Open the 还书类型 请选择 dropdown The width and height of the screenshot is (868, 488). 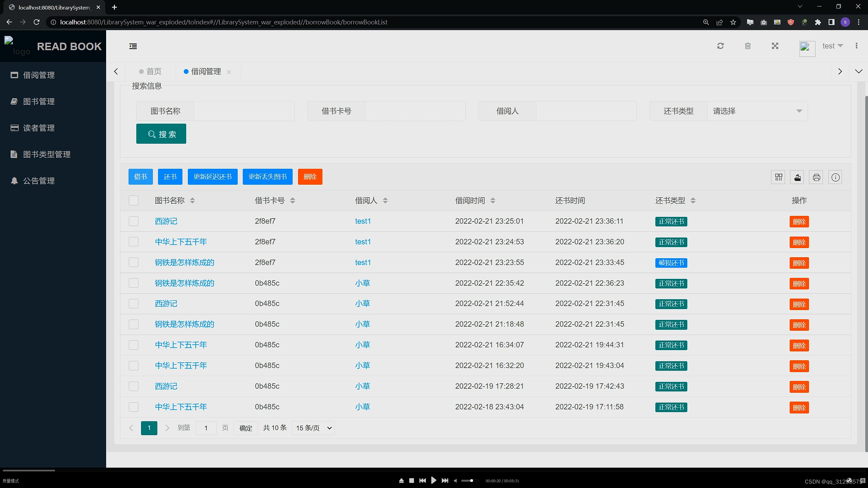pyautogui.click(x=757, y=111)
